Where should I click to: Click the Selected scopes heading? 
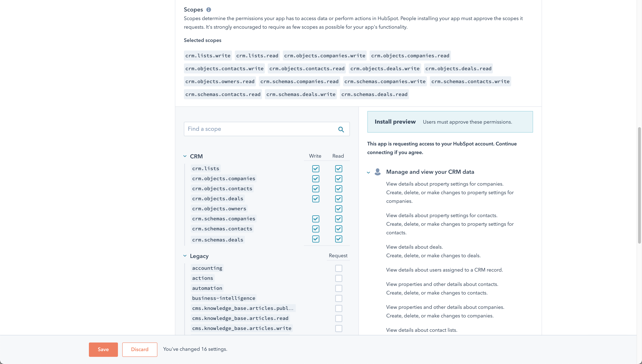(203, 40)
